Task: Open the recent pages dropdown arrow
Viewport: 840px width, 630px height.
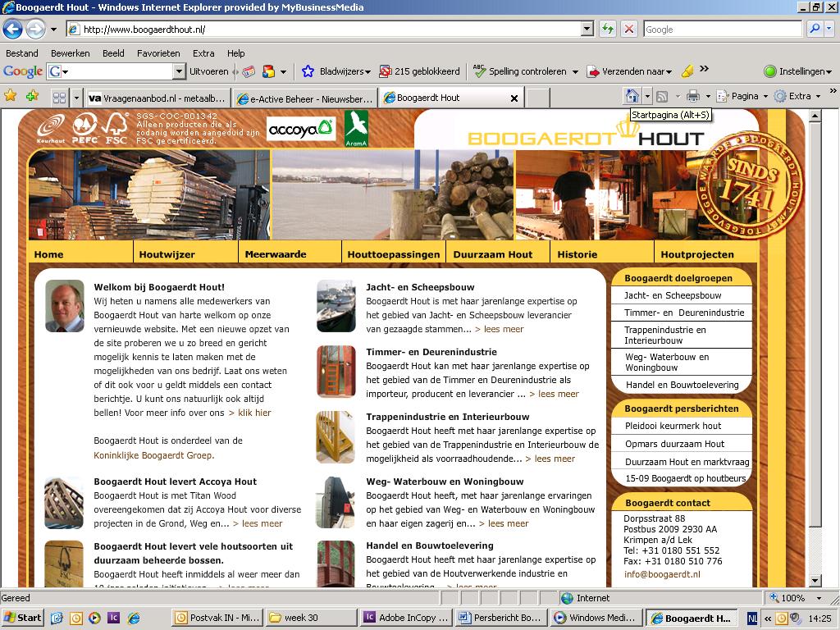Action: coord(53,30)
